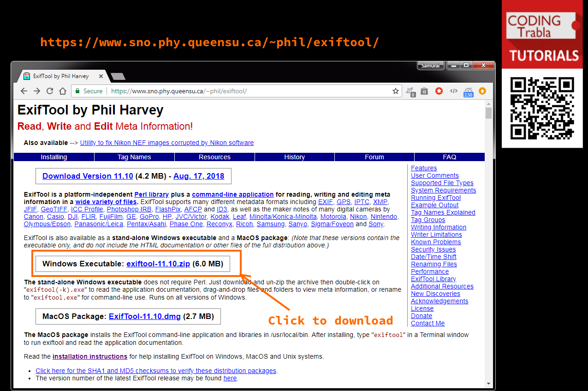Image resolution: width=588 pixels, height=391 pixels.
Task: Open the wide variety of files link
Action: [106, 202]
